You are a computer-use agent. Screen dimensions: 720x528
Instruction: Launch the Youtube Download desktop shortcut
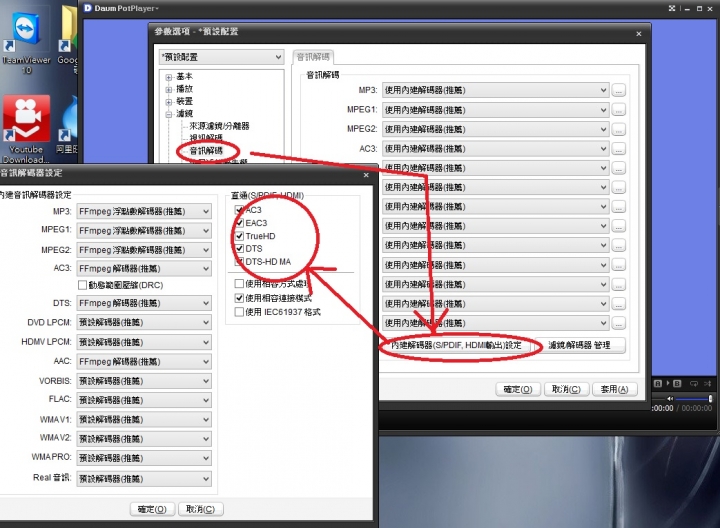(x=26, y=129)
